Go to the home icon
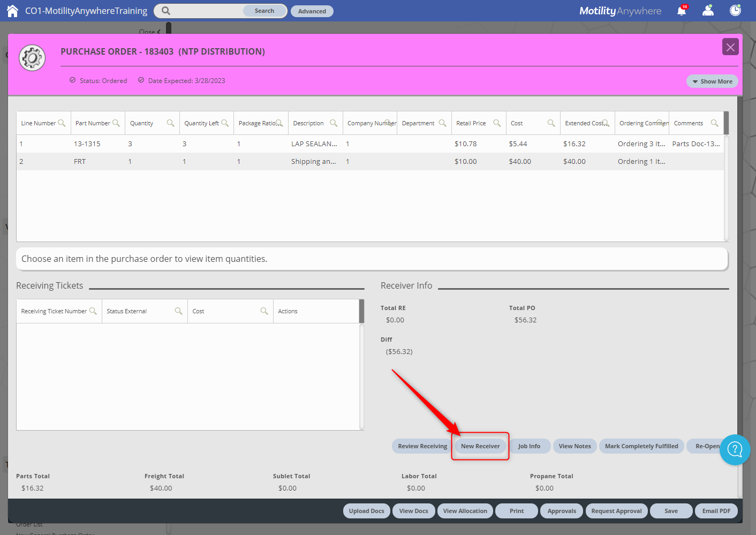 [x=12, y=11]
